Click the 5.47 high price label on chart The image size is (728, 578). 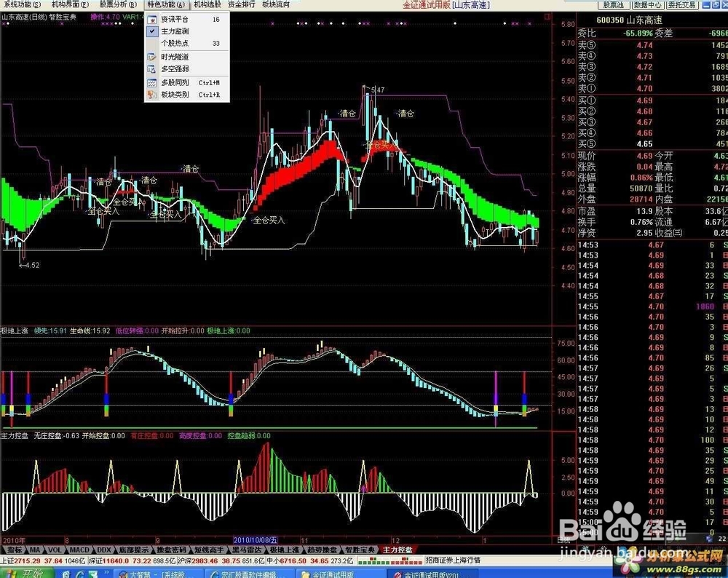[378, 90]
